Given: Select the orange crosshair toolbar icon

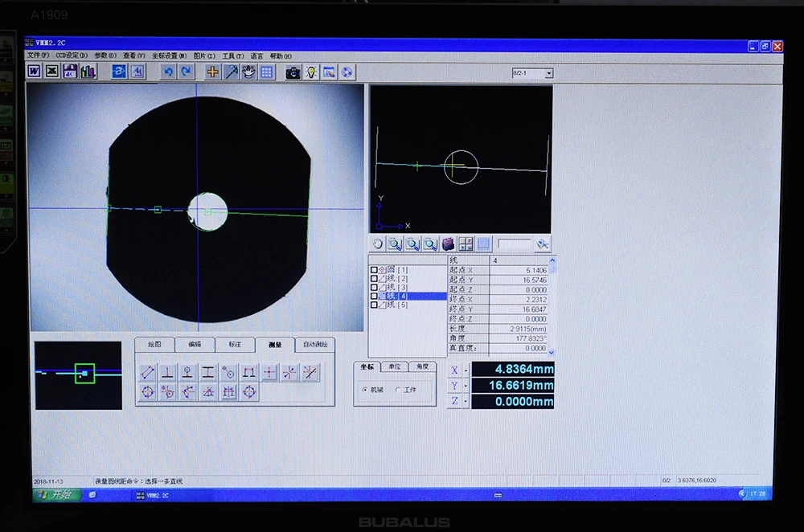Looking at the screenshot, I should [212, 72].
